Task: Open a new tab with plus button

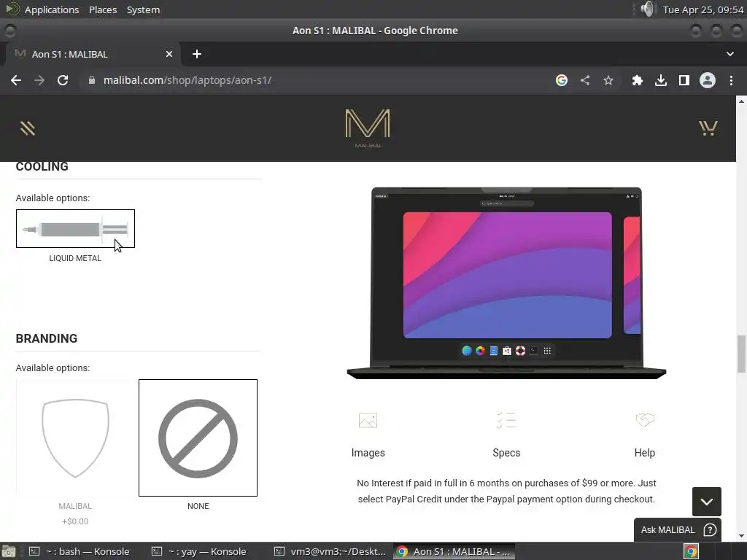Action: [x=197, y=54]
